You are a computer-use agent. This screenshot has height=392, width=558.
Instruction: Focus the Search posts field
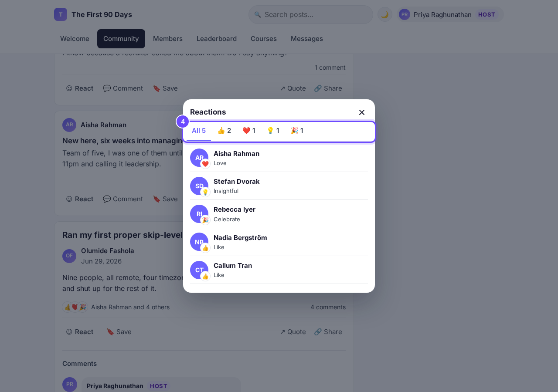pyautogui.click(x=311, y=14)
